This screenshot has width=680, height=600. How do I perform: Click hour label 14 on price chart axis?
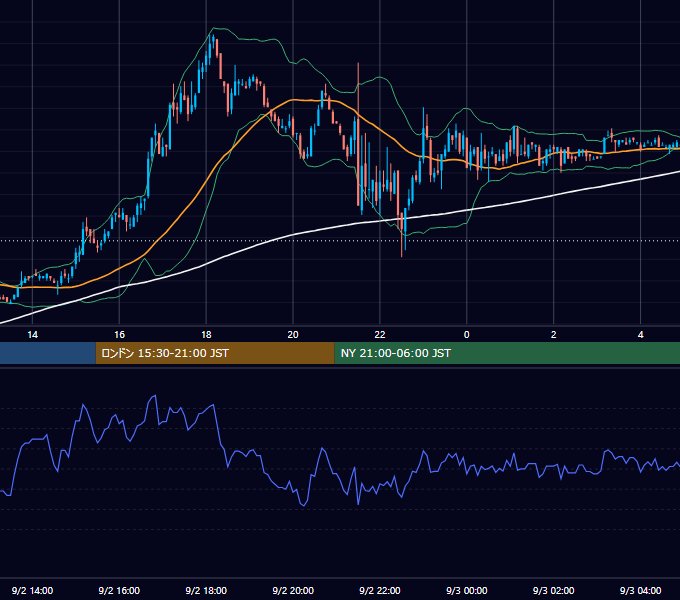(33, 335)
